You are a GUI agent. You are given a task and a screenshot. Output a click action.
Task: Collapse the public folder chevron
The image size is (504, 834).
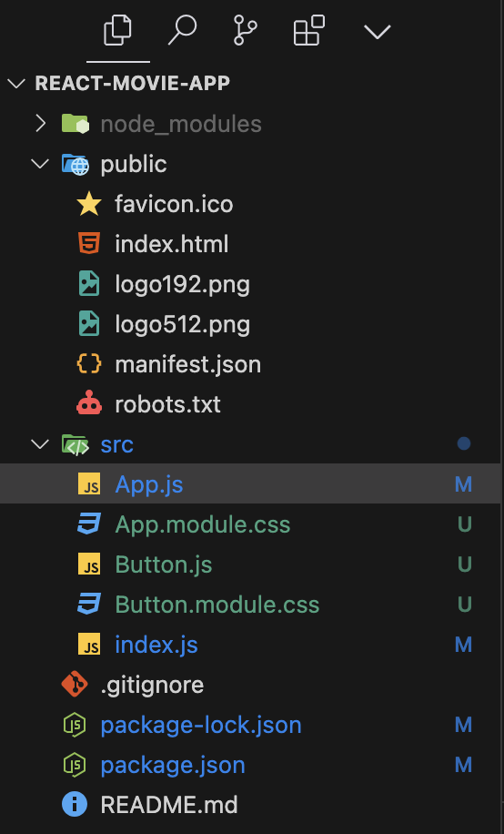coord(40,164)
